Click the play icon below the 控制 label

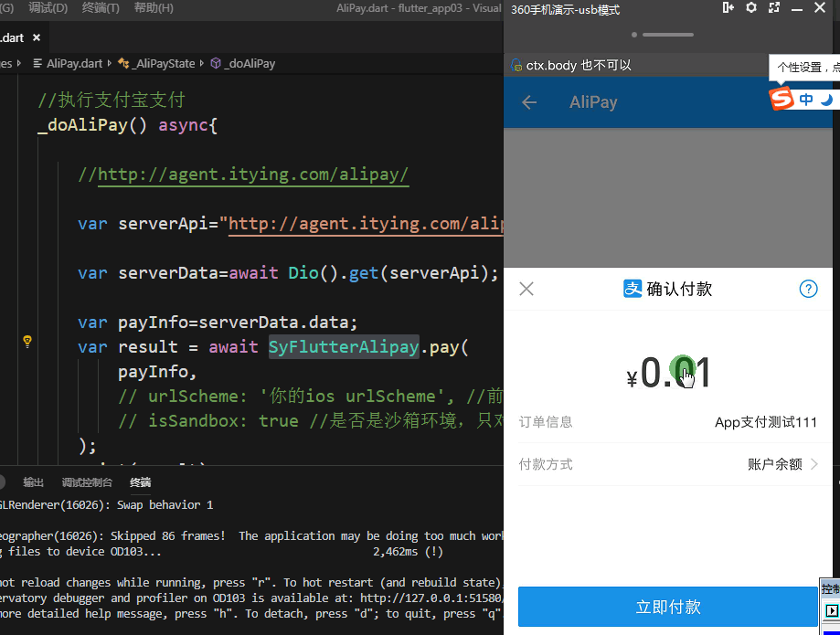(x=831, y=610)
